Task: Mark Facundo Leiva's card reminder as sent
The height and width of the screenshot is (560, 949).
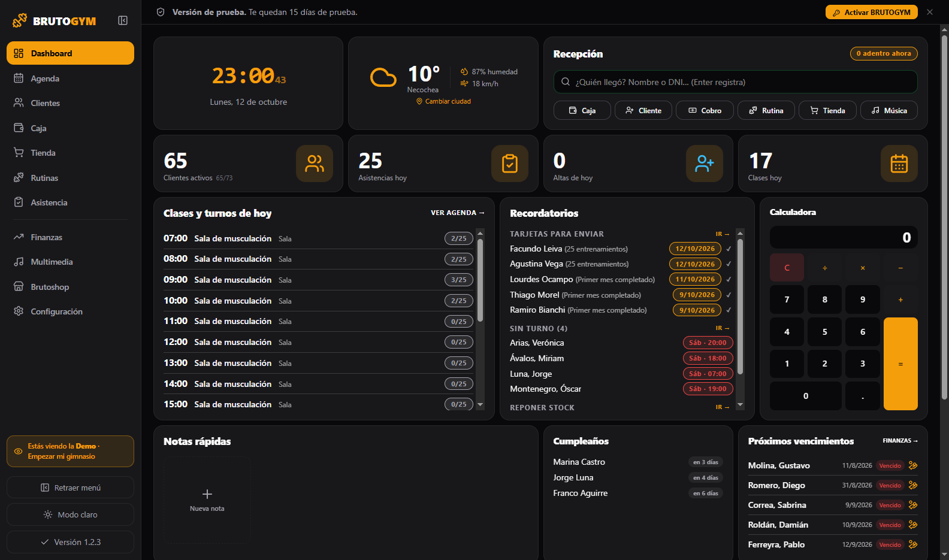Action: click(729, 249)
